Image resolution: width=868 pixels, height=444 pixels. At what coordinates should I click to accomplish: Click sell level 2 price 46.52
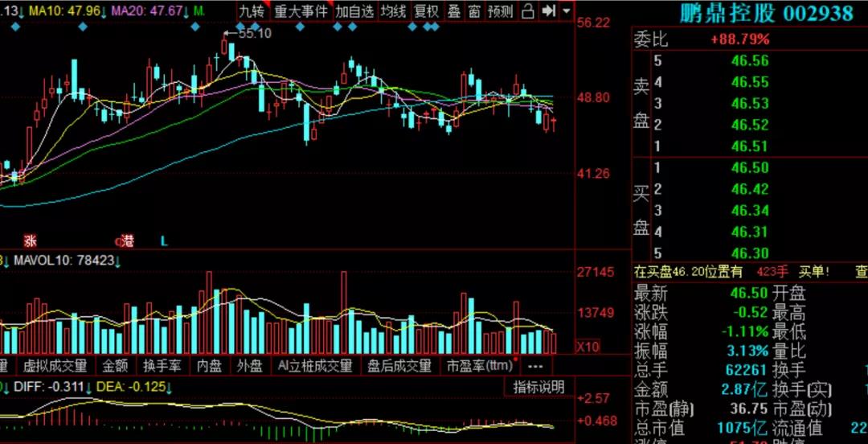(x=750, y=125)
